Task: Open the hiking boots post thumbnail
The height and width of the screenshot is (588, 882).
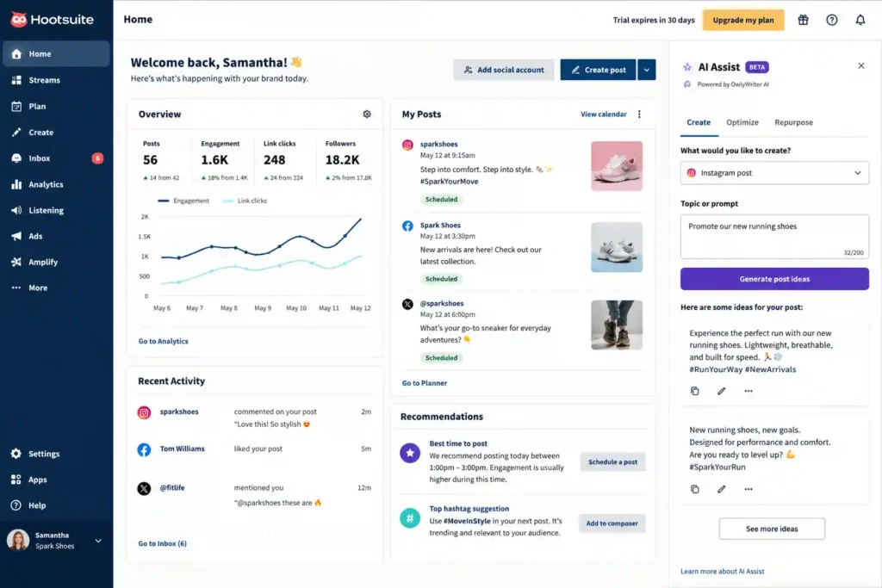Action: (x=617, y=325)
